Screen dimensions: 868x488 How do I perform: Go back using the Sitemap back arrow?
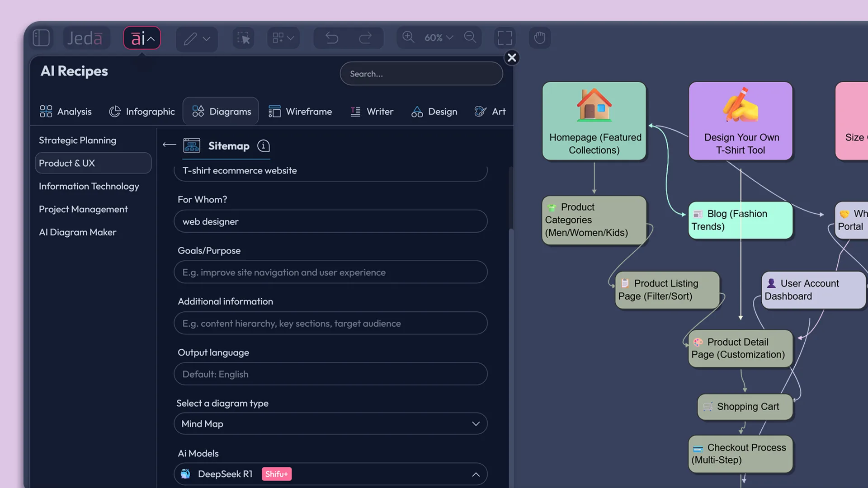point(169,145)
